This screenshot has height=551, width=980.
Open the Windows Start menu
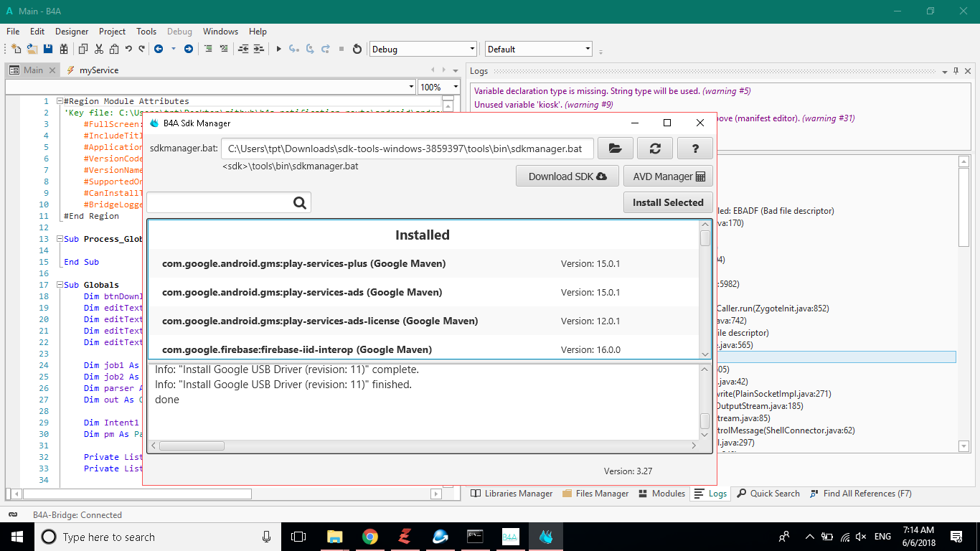(17, 537)
